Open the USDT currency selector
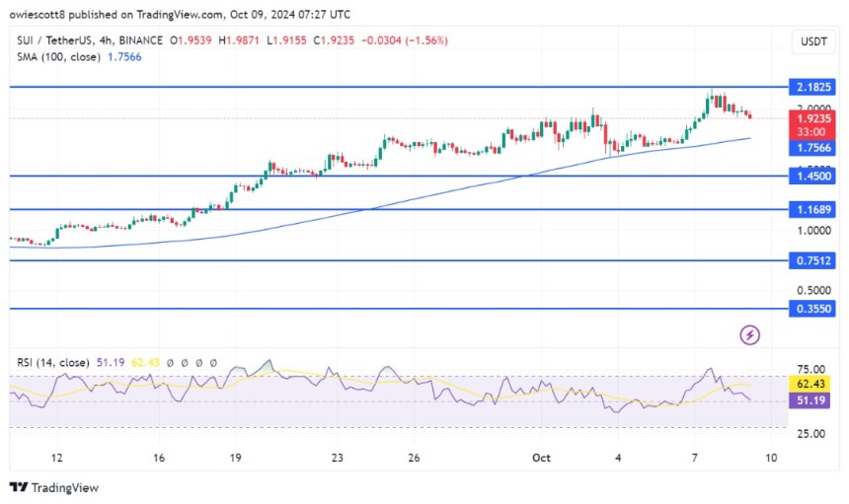 click(814, 41)
